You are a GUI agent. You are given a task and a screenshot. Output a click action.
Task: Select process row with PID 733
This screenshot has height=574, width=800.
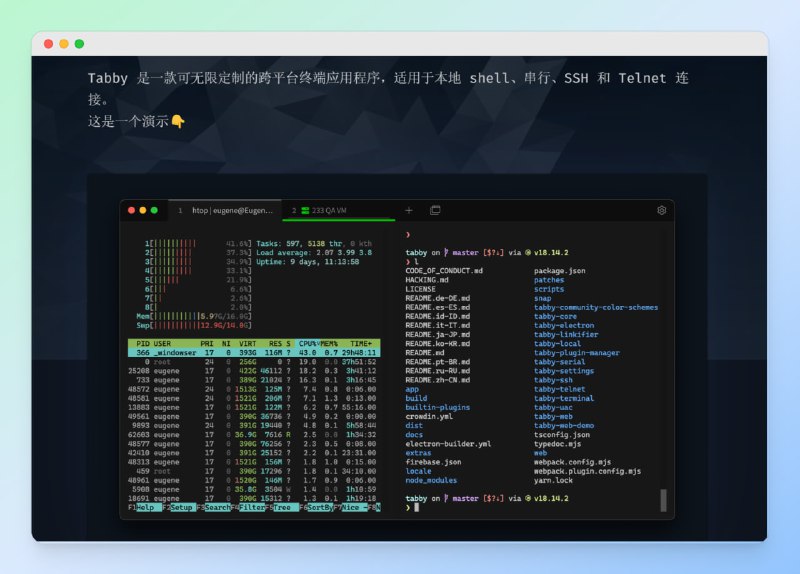pyautogui.click(x=254, y=380)
